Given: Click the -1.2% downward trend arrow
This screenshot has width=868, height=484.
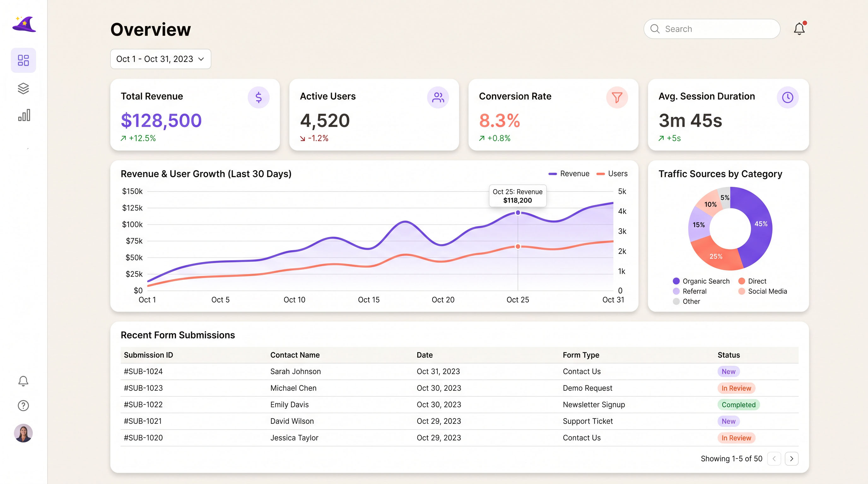Looking at the screenshot, I should coord(302,138).
